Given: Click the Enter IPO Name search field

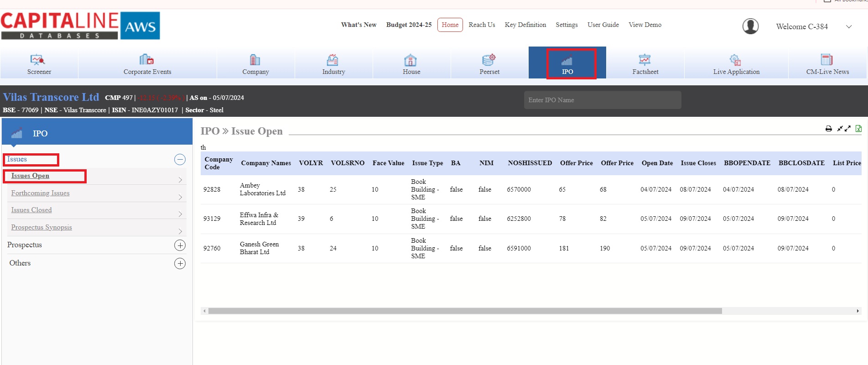Looking at the screenshot, I should point(602,100).
